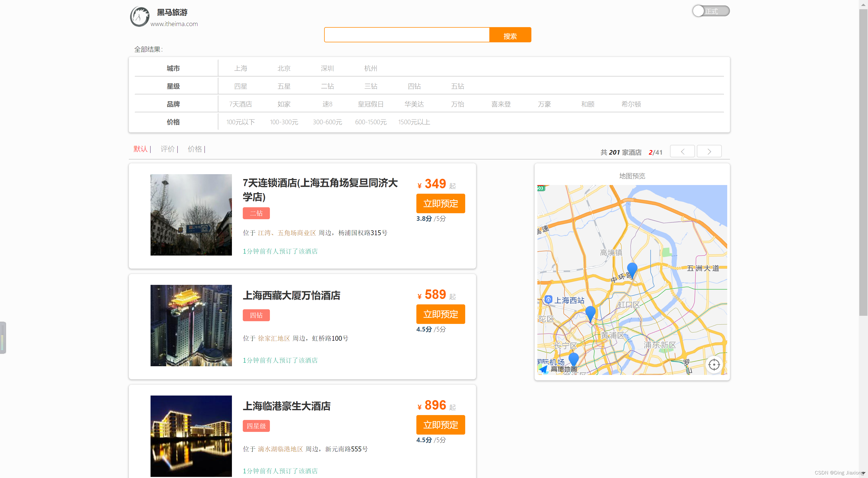Select star rating 五星

click(x=284, y=86)
